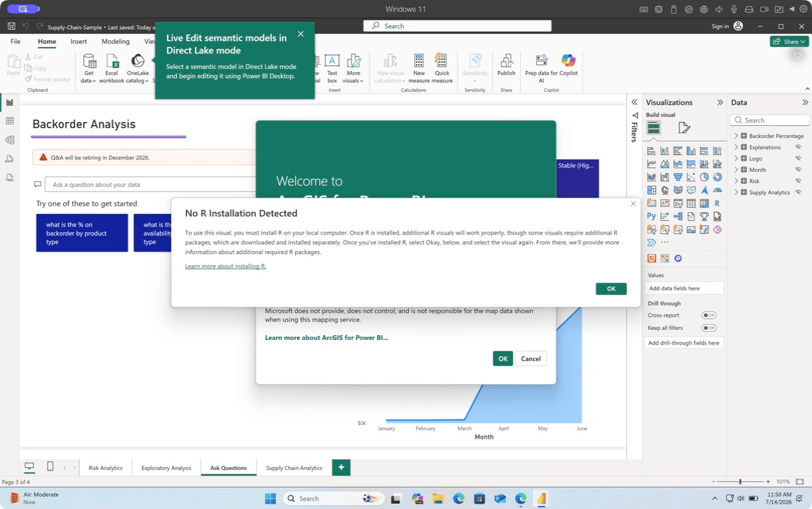812x509 pixels.
Task: Expand the Month table
Action: pyautogui.click(x=736, y=170)
